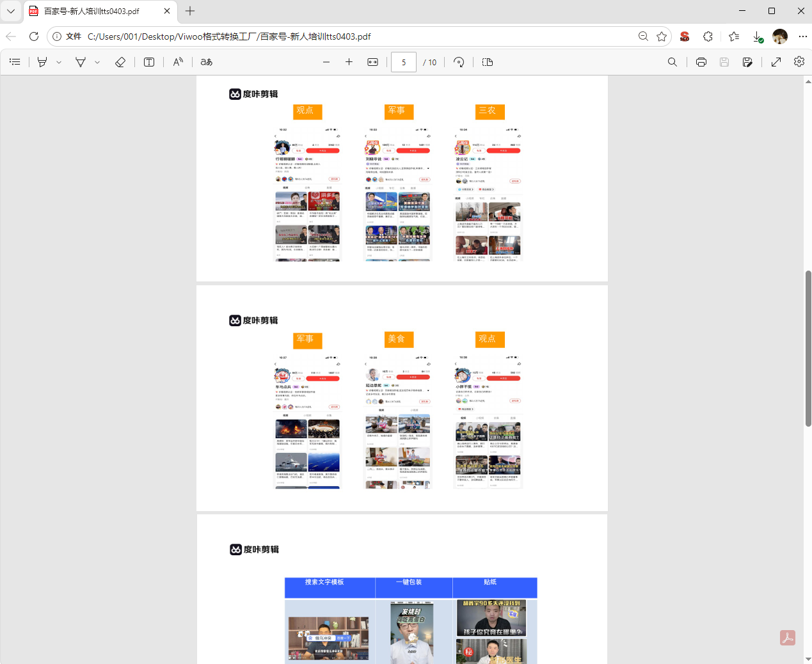Save the PDF file
This screenshot has width=812, height=664.
pos(724,62)
